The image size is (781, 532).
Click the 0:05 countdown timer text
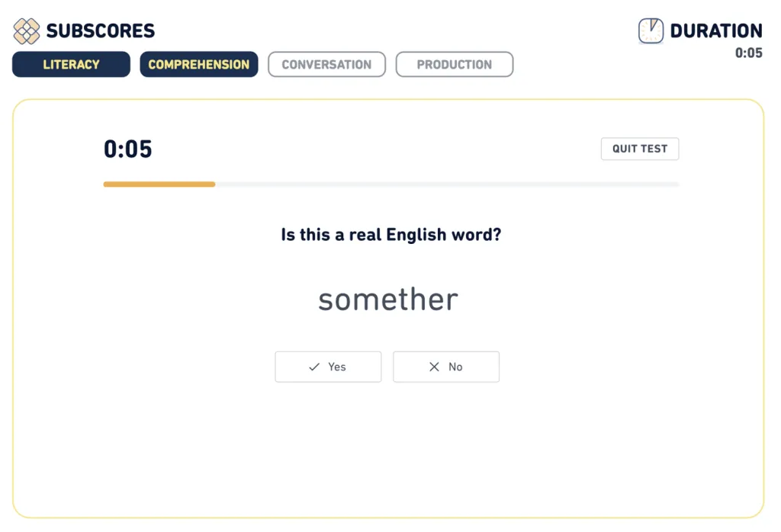coord(127,149)
